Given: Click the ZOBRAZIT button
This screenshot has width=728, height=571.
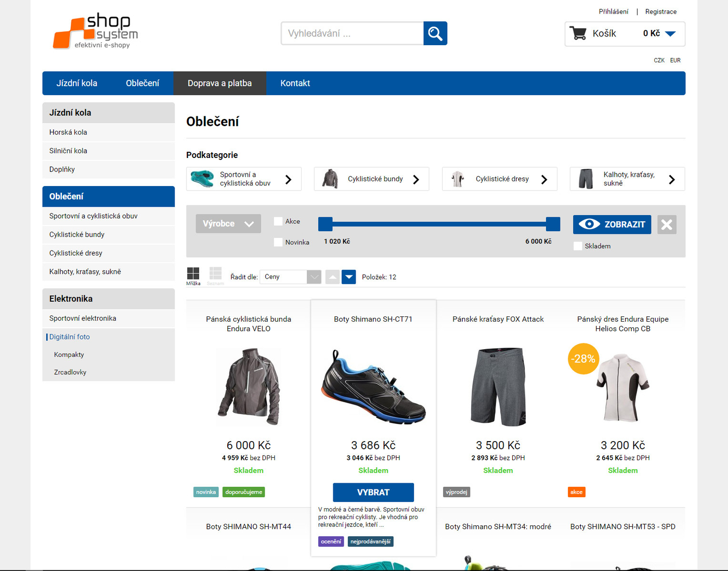Looking at the screenshot, I should (x=612, y=224).
